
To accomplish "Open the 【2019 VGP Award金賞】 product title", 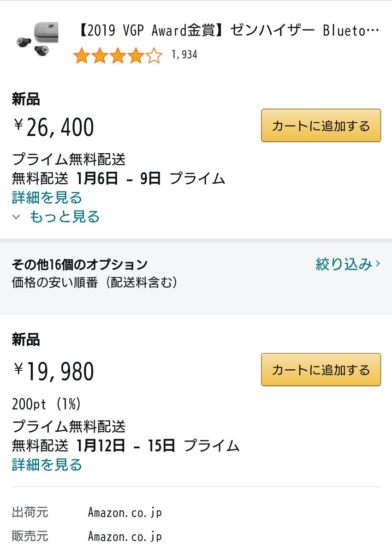I will (x=226, y=32).
